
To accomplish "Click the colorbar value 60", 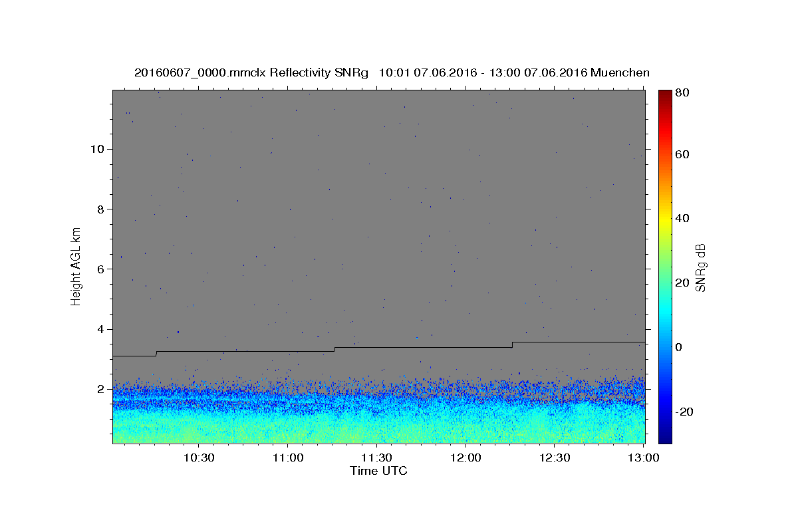I will coord(682,154).
